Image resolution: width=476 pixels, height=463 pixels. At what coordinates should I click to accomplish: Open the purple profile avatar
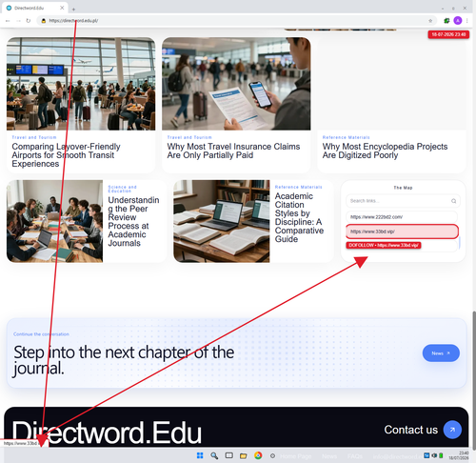pos(458,21)
